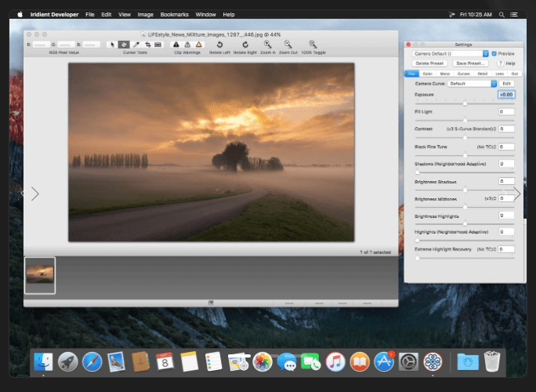The width and height of the screenshot is (536, 392).
Task: Switch to the Lens tab
Action: click(x=499, y=74)
